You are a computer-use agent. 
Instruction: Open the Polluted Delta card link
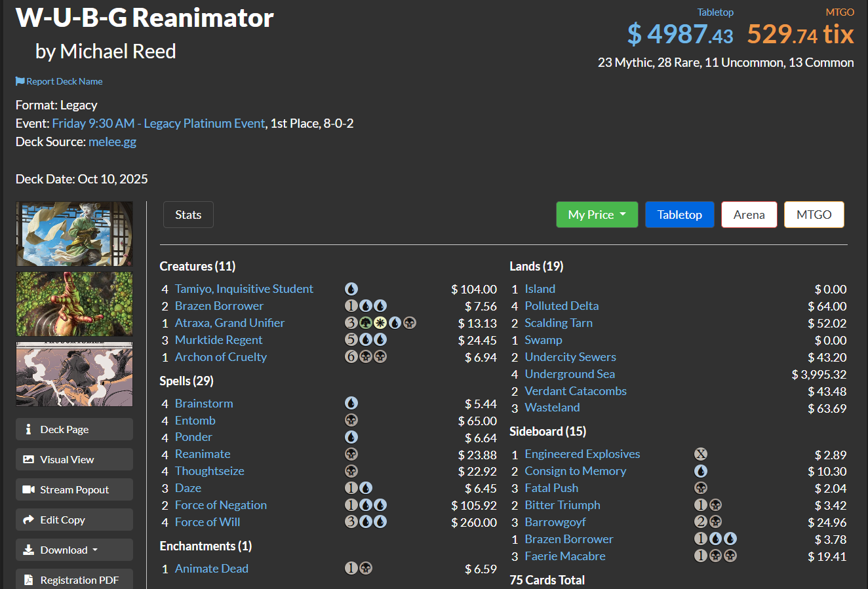(x=562, y=306)
